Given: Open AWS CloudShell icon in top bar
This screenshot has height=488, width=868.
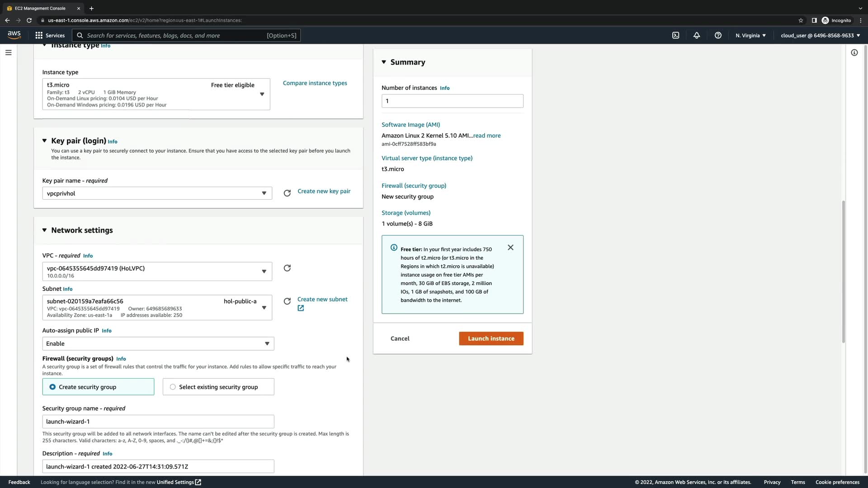Looking at the screenshot, I should pos(675,35).
